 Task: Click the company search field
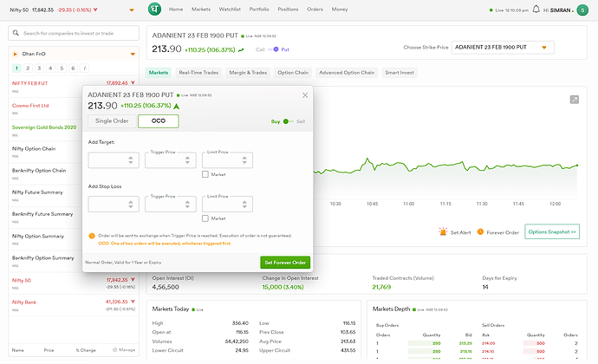coord(74,33)
